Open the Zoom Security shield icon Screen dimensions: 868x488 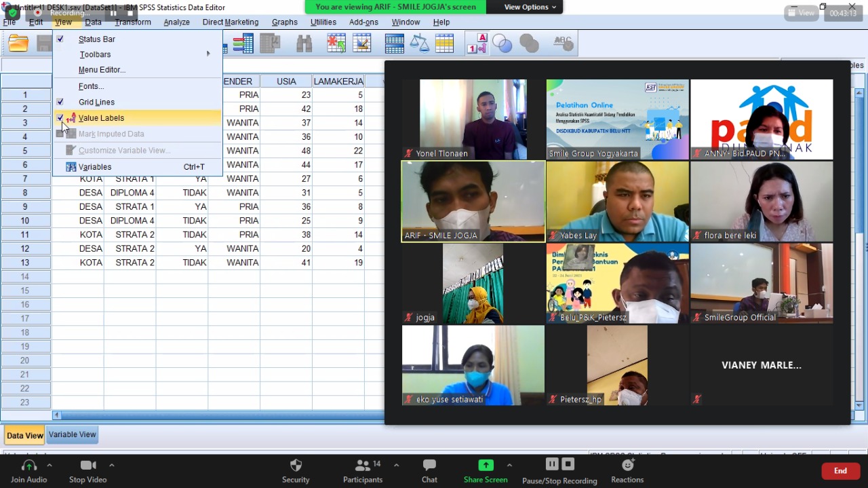pos(296,471)
